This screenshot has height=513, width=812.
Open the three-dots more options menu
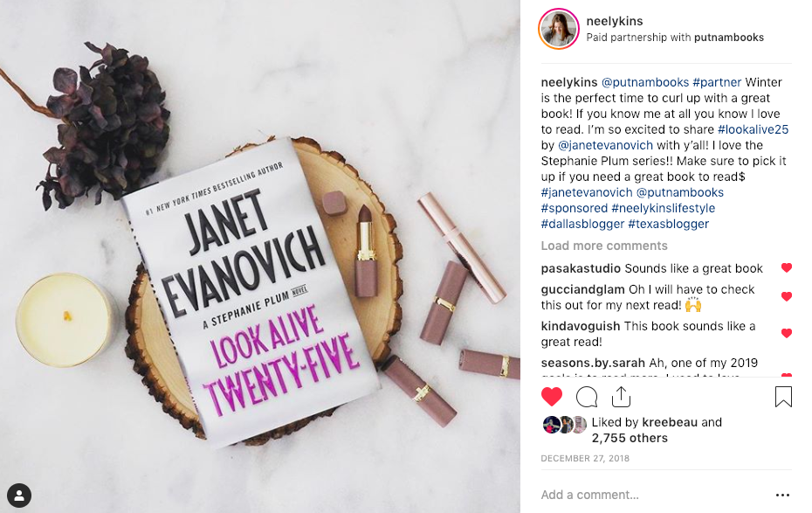coord(782,496)
